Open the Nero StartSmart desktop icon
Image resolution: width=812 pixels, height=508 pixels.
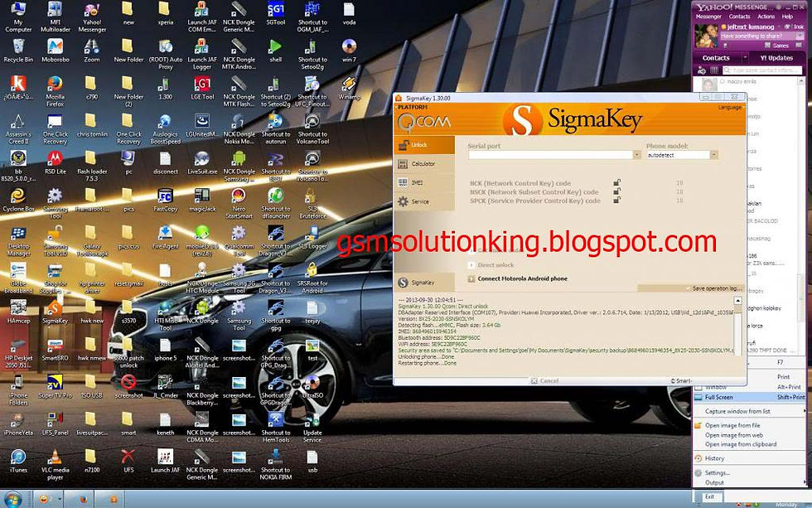click(239, 204)
